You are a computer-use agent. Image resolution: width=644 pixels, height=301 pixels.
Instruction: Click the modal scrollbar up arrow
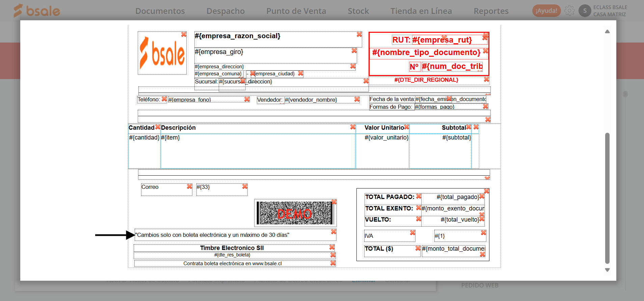coord(607,31)
